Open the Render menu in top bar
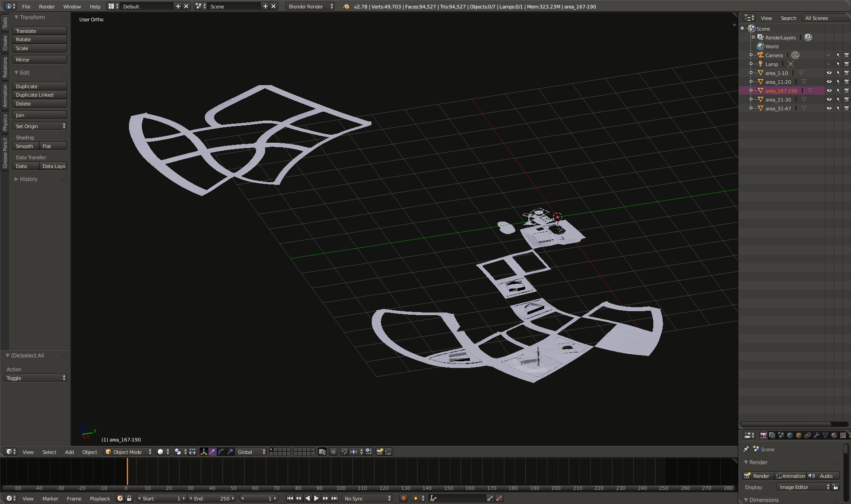851x504 pixels. pos(47,7)
